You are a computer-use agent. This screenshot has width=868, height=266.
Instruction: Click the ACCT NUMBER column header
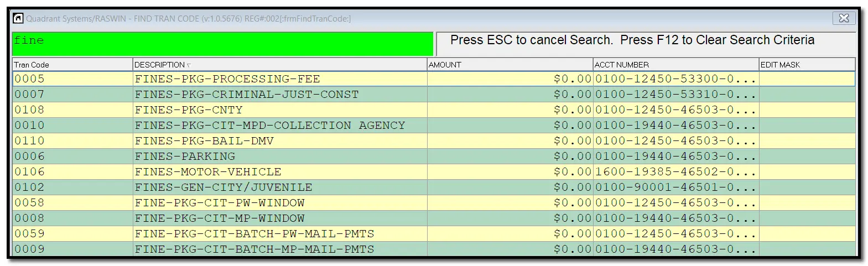click(x=676, y=65)
